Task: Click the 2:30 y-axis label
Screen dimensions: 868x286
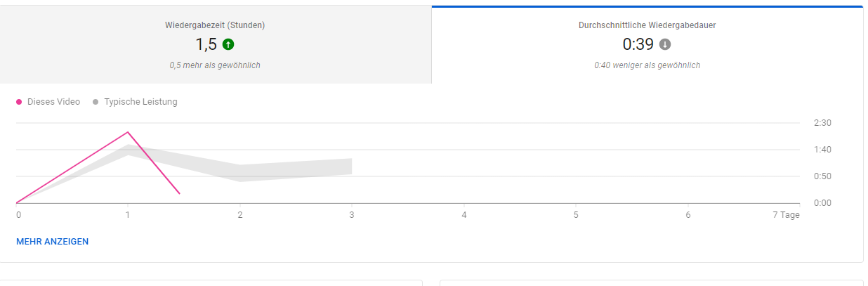Action: point(822,123)
